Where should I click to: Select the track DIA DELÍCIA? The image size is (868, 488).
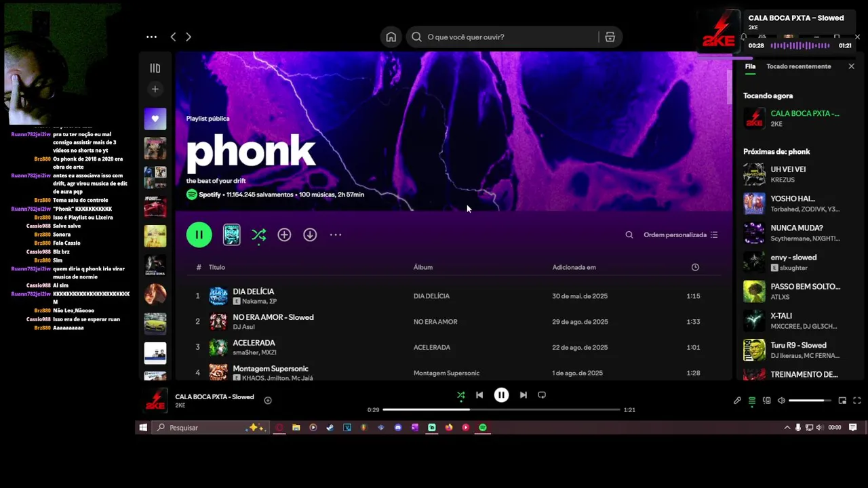[254, 291]
